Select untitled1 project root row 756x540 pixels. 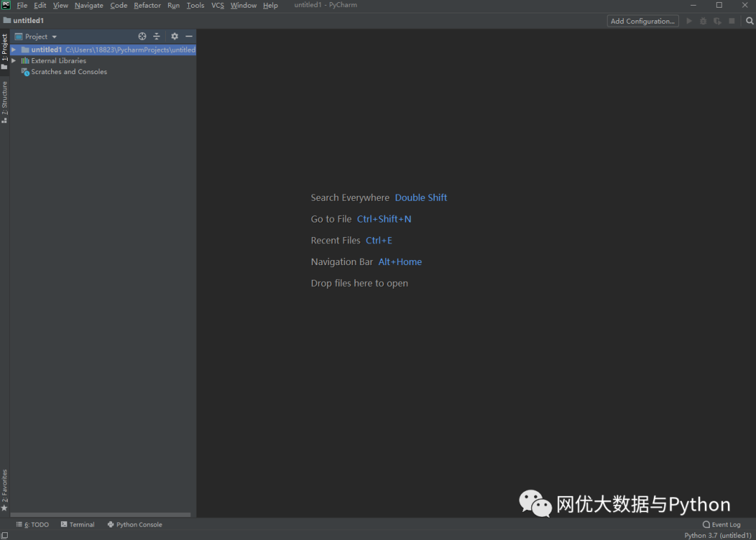point(103,50)
